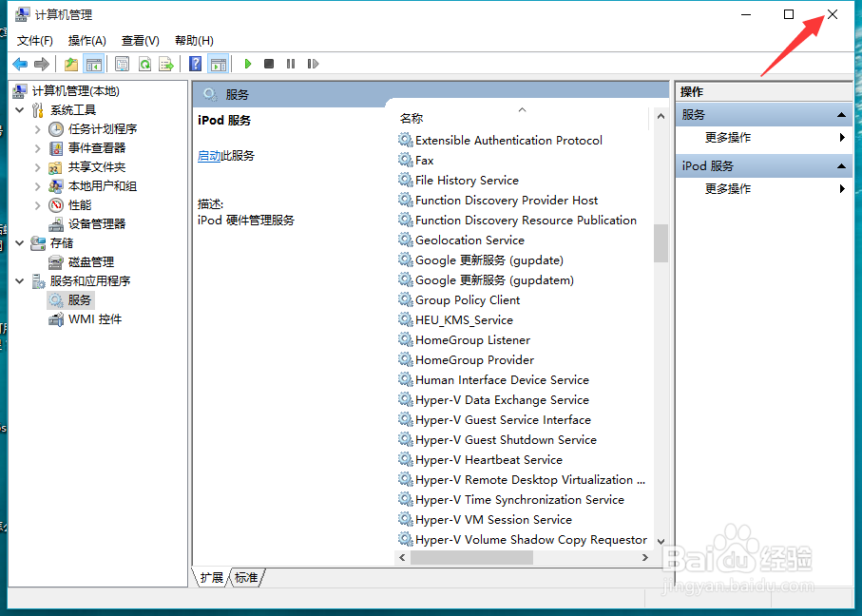
Task: Click the 性能 monitor icon
Action: (56, 205)
